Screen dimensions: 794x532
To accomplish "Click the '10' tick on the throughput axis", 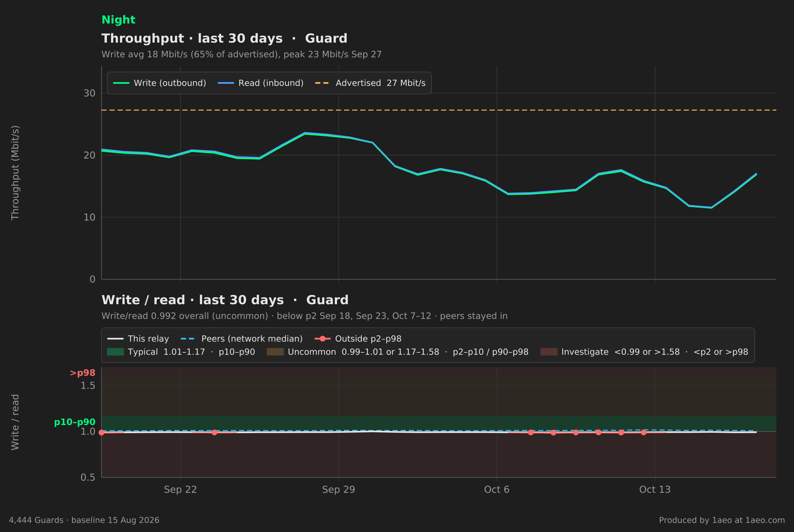I will click(x=89, y=218).
